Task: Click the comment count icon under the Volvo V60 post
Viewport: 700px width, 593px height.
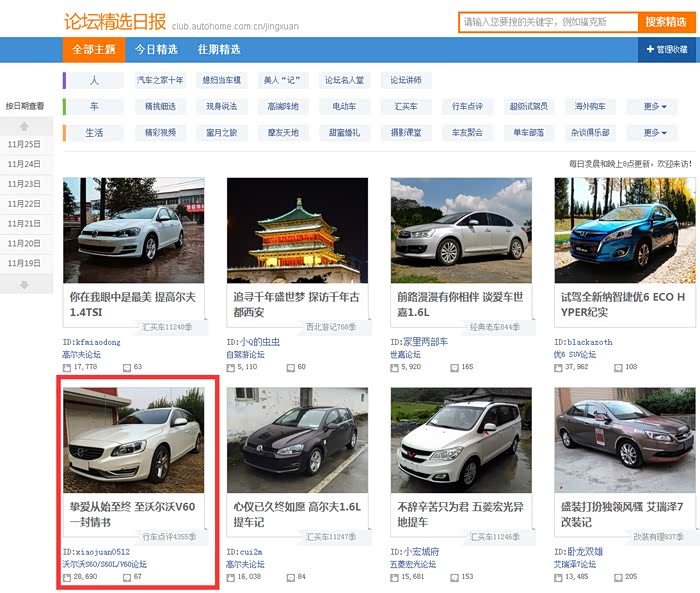Action: point(126,577)
